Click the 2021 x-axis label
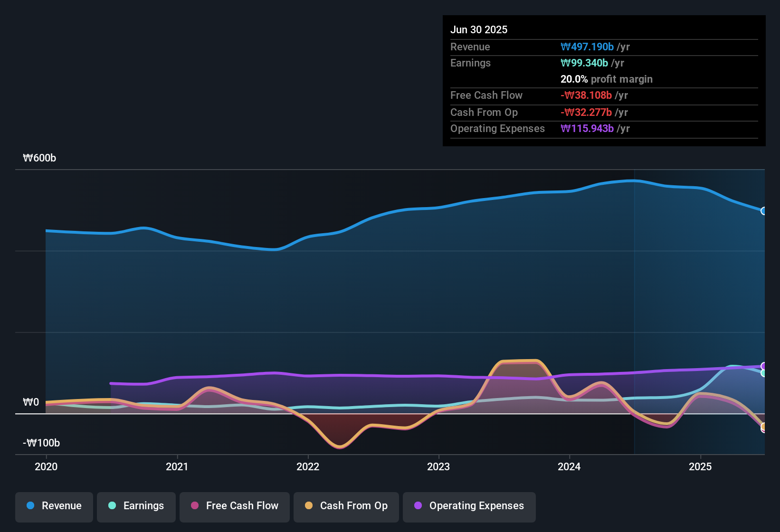The image size is (780, 532). 177,466
